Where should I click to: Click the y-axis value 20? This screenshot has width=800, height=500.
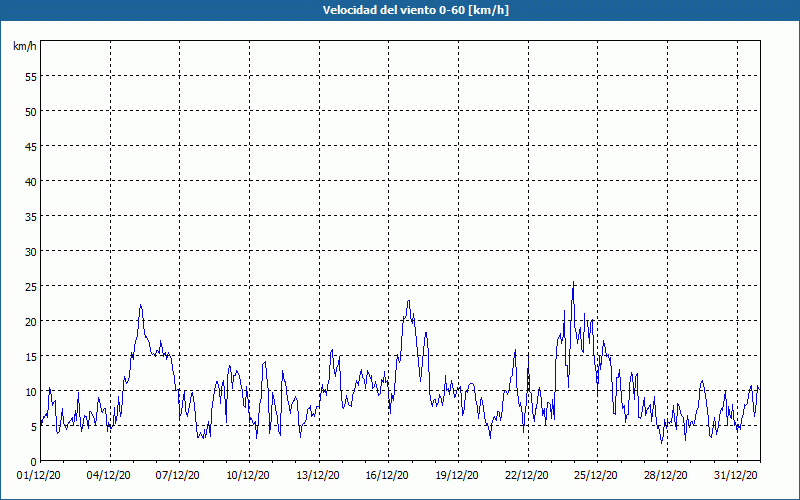coord(31,321)
